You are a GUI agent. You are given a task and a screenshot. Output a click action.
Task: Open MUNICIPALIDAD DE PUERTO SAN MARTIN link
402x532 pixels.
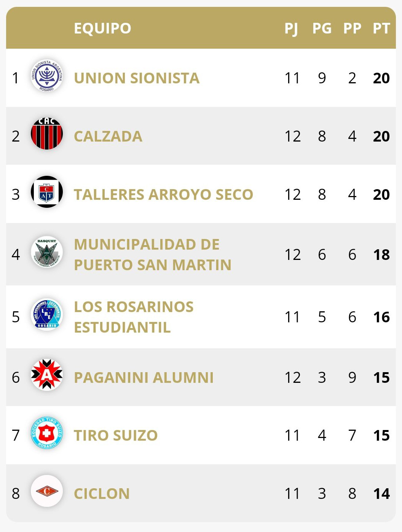(x=153, y=255)
